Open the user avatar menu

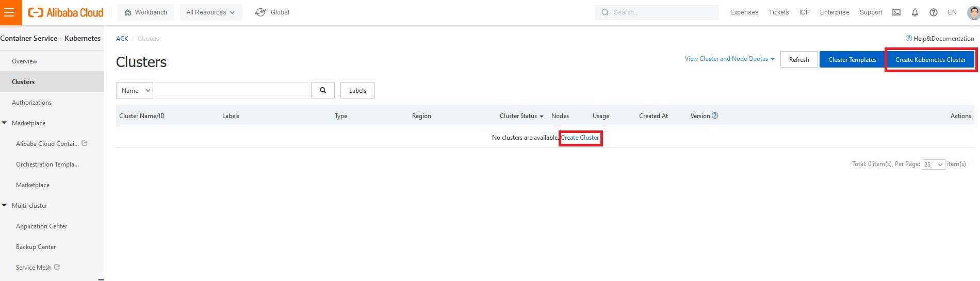point(973,12)
